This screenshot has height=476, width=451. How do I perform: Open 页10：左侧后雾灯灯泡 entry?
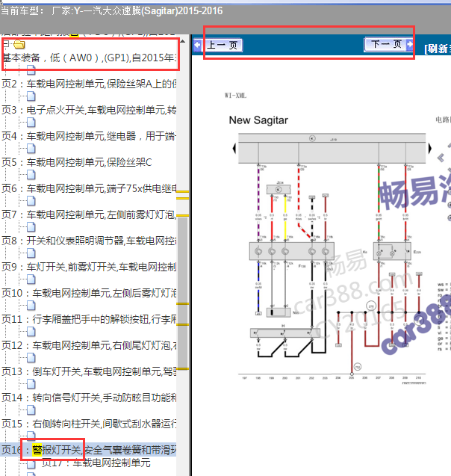(89, 293)
